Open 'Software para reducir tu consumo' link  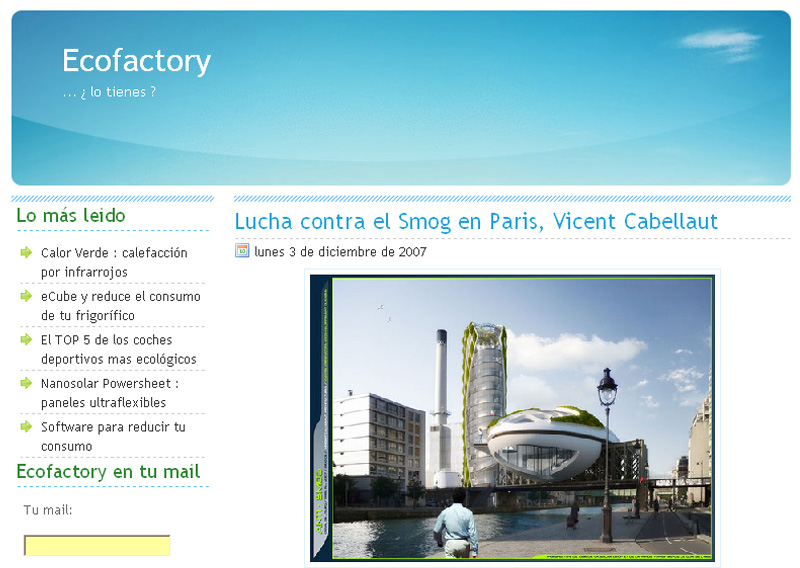pyautogui.click(x=113, y=436)
